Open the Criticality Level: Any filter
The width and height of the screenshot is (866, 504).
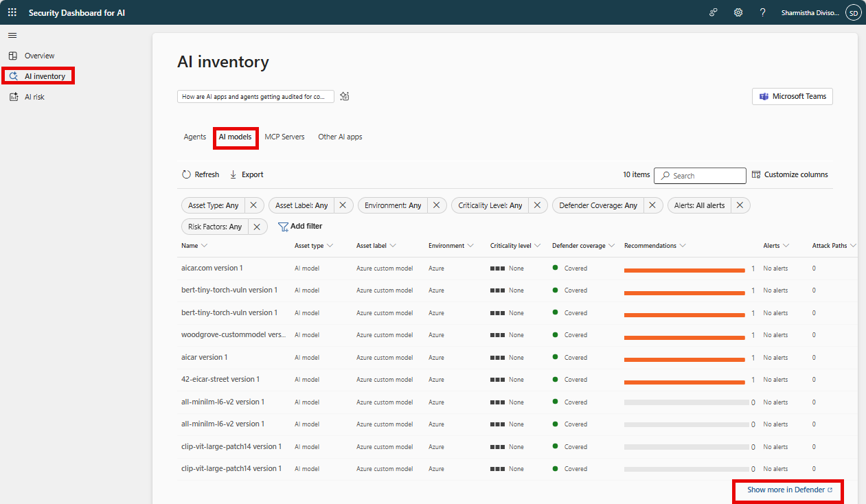[490, 205]
